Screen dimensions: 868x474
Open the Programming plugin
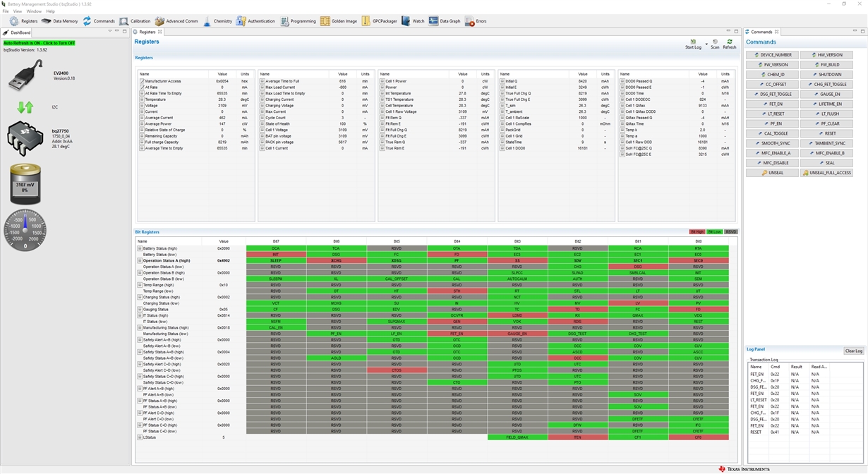click(298, 21)
